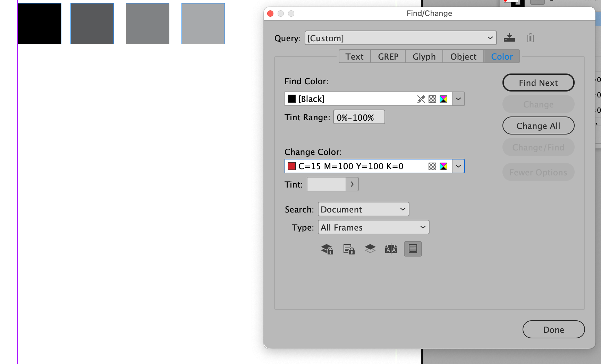The height and width of the screenshot is (364, 601).
Task: Click the Find Next button
Action: coord(538,83)
